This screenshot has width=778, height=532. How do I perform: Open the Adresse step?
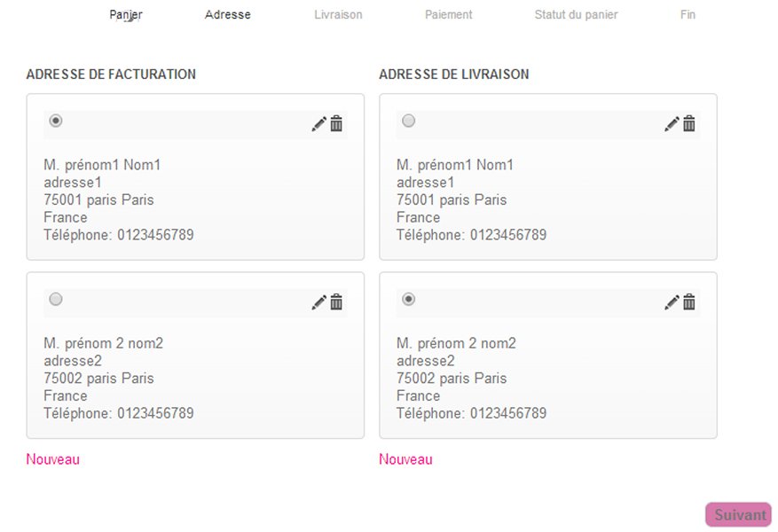(x=228, y=15)
